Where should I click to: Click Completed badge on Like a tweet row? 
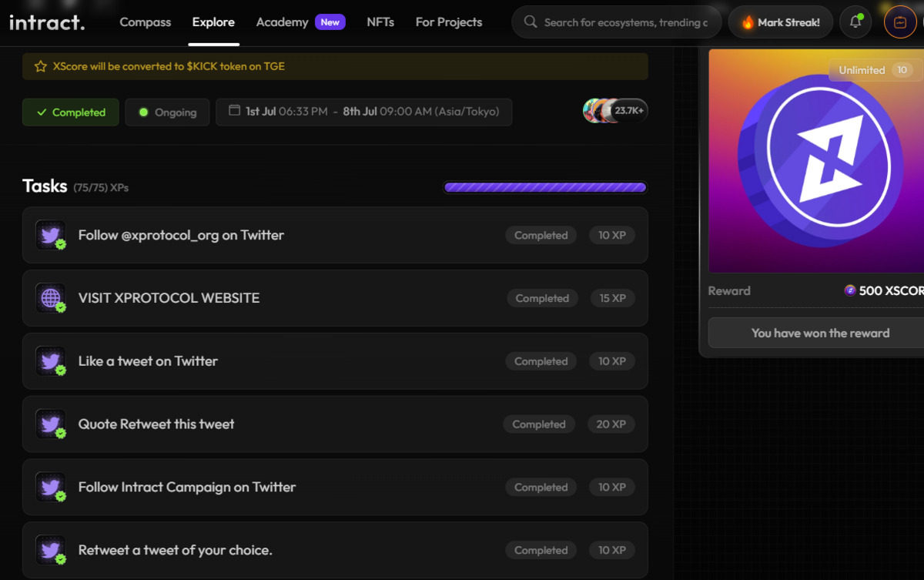point(541,361)
